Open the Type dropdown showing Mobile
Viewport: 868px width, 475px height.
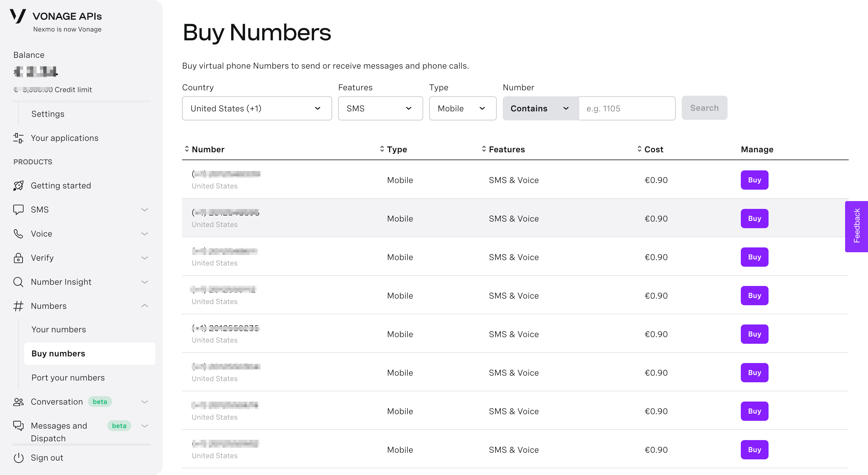click(460, 108)
